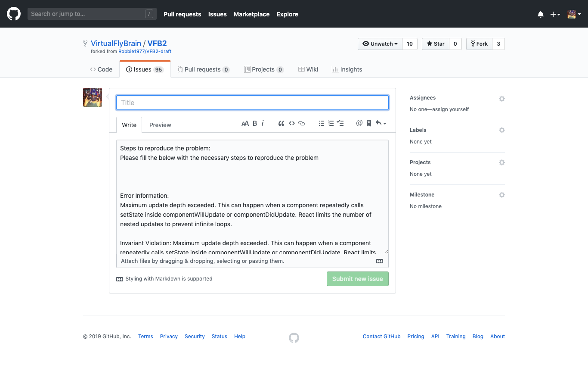This screenshot has width=588, height=365.
Task: Apply italic formatting in the editor
Action: coord(263,123)
